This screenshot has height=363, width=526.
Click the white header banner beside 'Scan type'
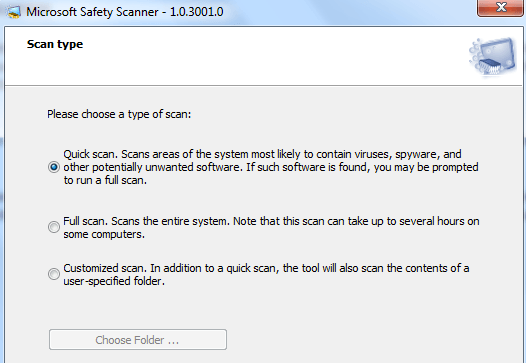[x=268, y=56]
